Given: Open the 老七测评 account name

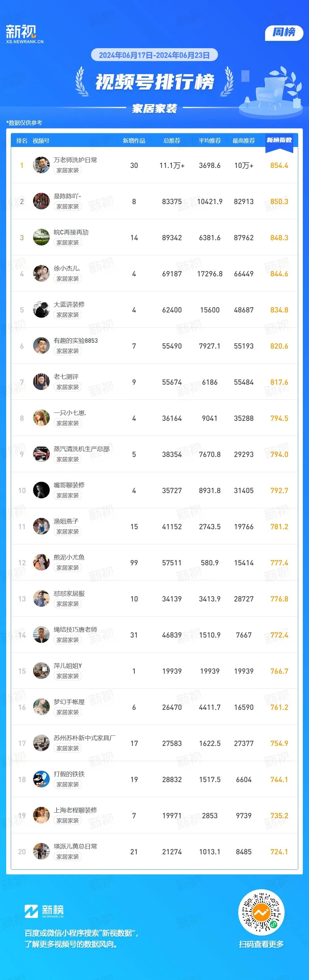Looking at the screenshot, I should click(x=66, y=377).
